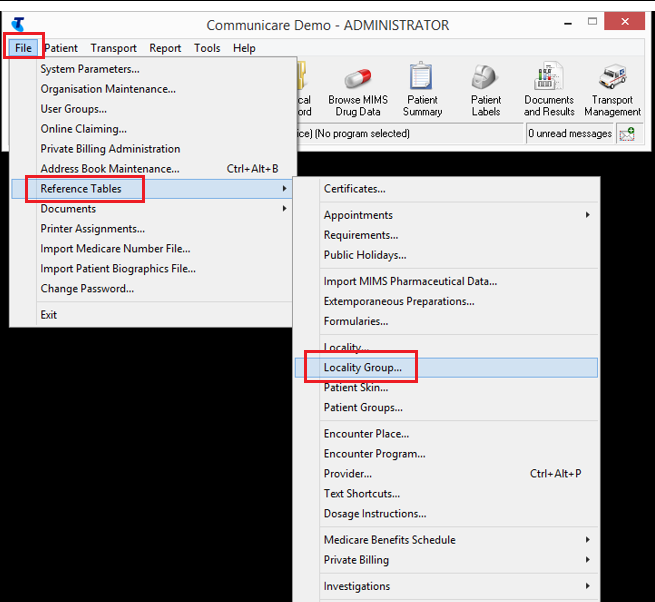
Task: Choose Import Patient Biographics File...
Action: 152,269
